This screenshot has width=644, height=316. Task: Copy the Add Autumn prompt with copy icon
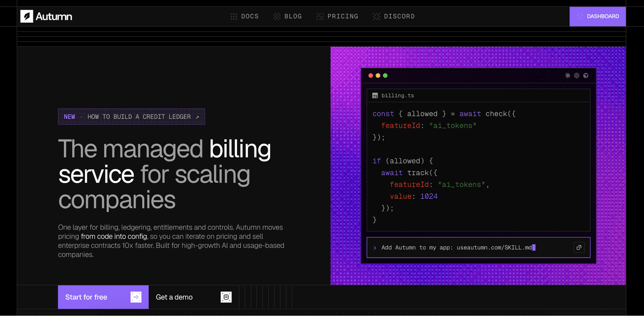(579, 248)
